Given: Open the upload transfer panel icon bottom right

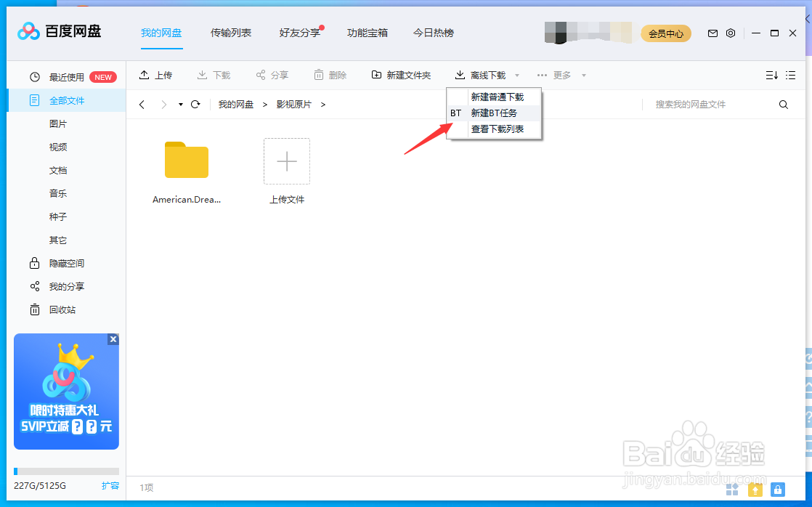Looking at the screenshot, I should pos(755,490).
